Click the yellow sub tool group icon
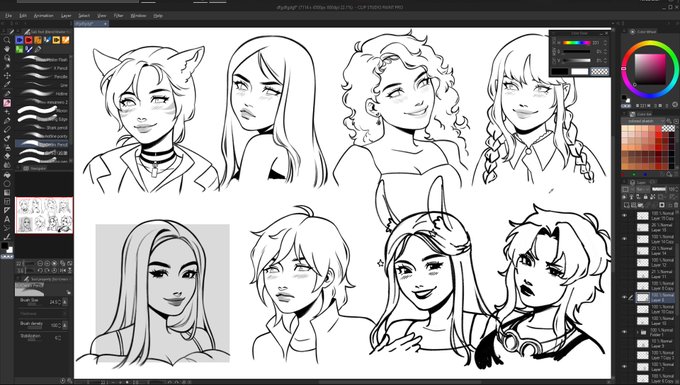Image resolution: width=680 pixels, height=385 pixels. click(x=56, y=40)
